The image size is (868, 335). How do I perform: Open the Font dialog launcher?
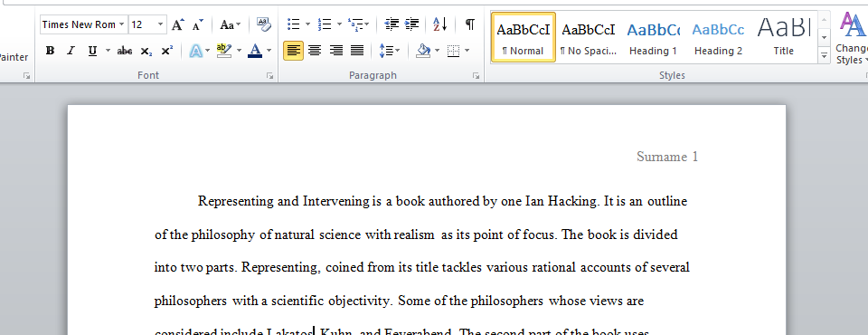tap(270, 77)
